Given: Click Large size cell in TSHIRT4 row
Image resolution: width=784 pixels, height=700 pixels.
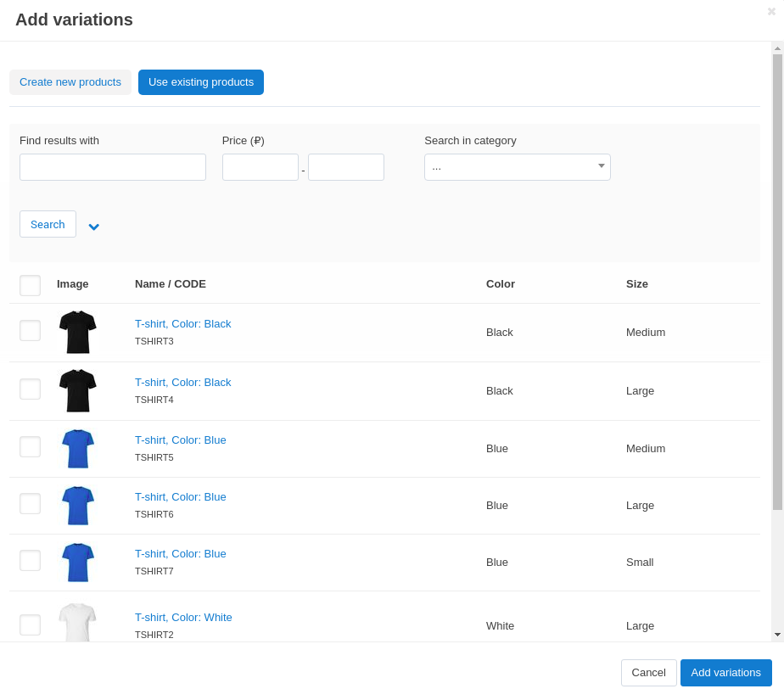Looking at the screenshot, I should pos(640,391).
